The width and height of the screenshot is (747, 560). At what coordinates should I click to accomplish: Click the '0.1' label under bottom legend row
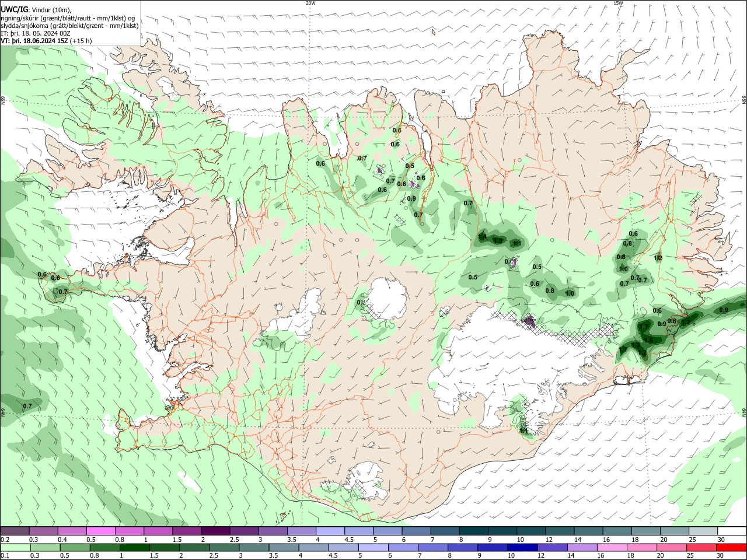(x=5, y=556)
